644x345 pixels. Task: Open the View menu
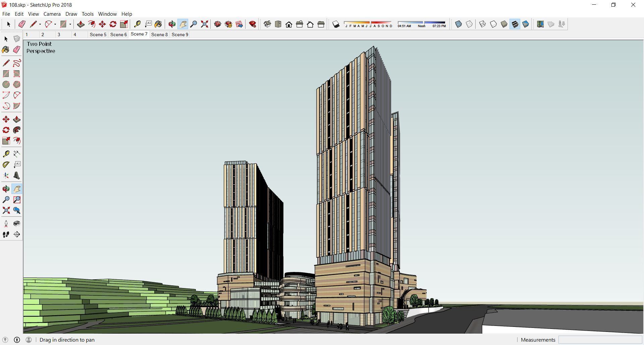point(33,14)
